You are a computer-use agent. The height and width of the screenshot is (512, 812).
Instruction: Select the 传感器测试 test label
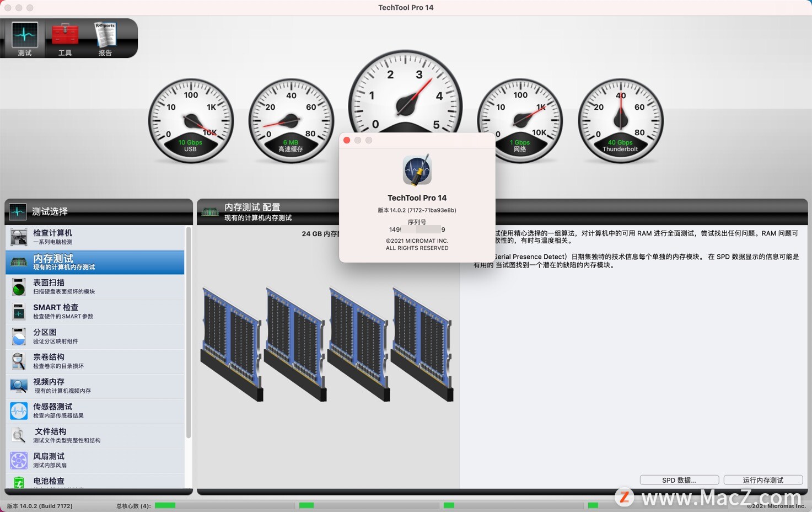tap(52, 407)
